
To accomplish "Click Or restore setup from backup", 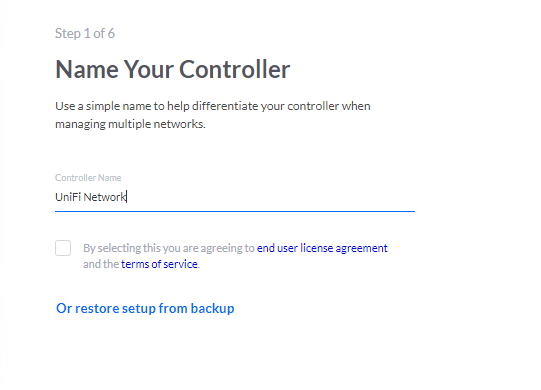I will (145, 308).
